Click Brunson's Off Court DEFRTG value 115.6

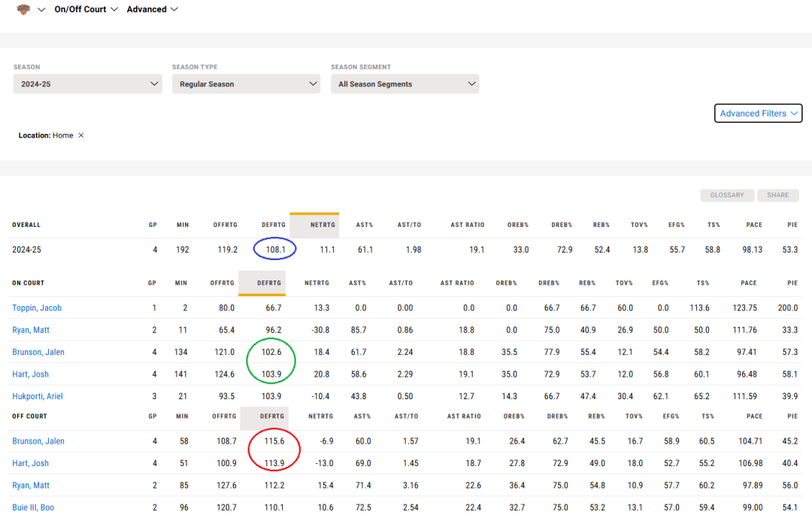tap(274, 441)
